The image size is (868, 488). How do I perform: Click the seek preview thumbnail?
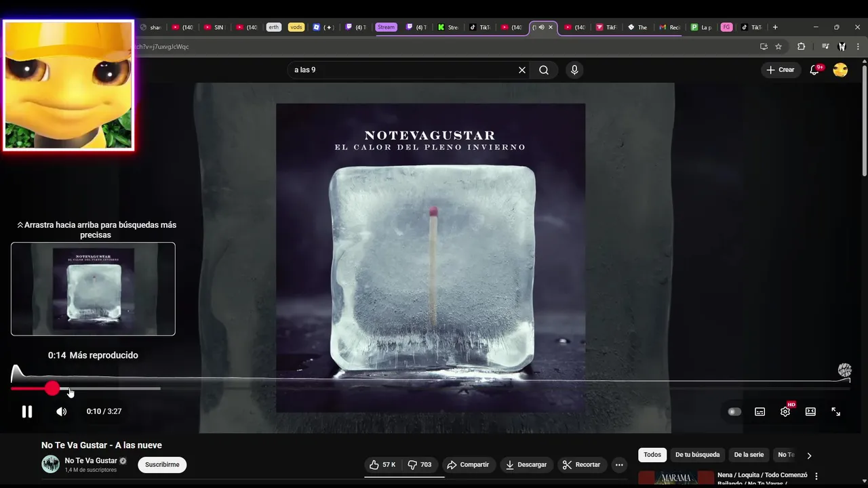point(93,289)
